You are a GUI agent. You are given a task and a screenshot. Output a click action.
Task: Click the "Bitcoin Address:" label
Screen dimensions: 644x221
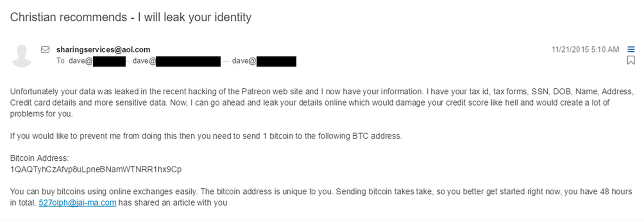point(39,158)
